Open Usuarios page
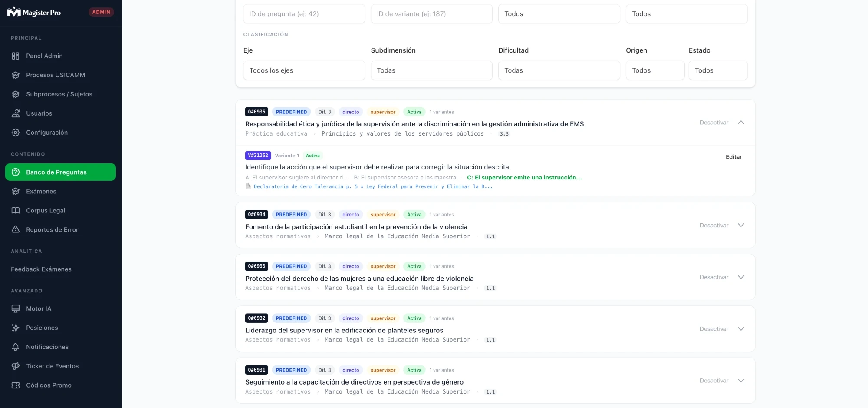This screenshot has height=408, width=868. point(60,113)
